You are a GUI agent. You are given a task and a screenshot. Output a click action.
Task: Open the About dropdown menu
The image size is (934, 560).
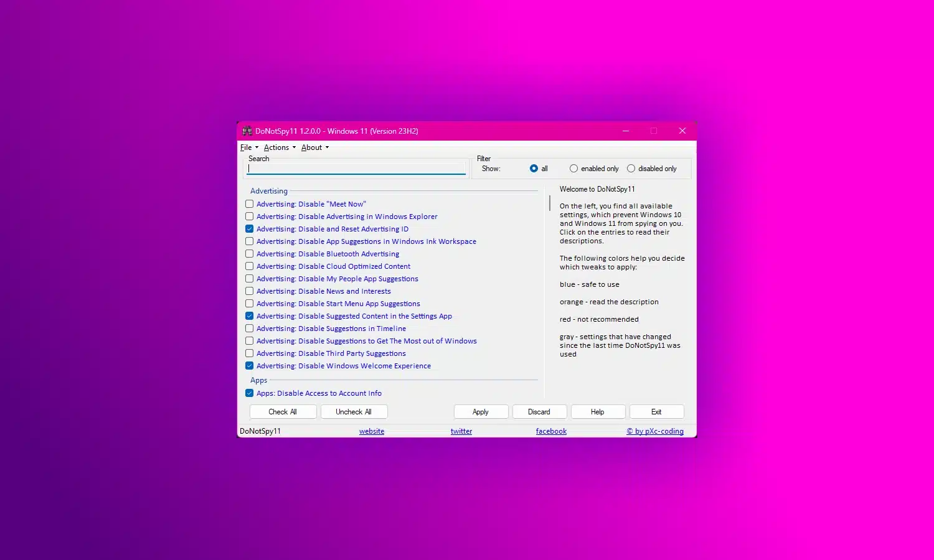[314, 147]
